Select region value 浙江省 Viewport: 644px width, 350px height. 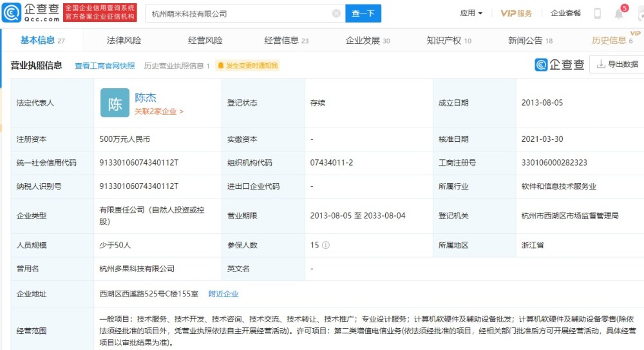pyautogui.click(x=533, y=245)
